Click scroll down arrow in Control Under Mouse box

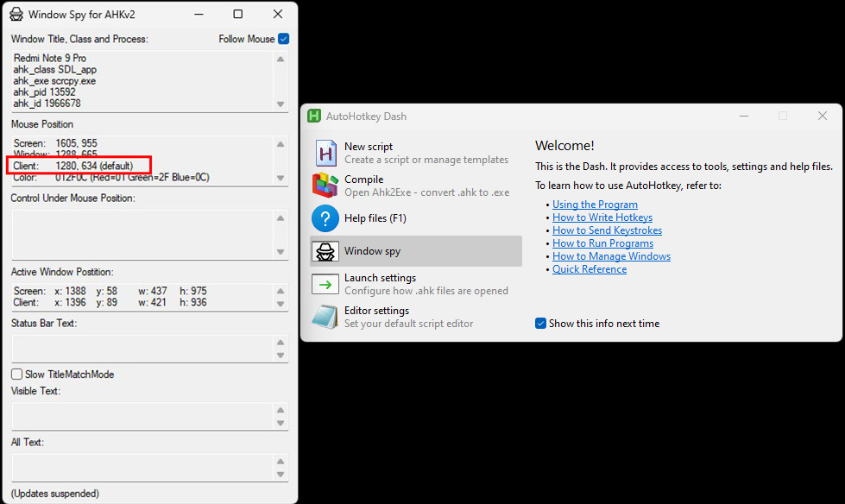281,252
